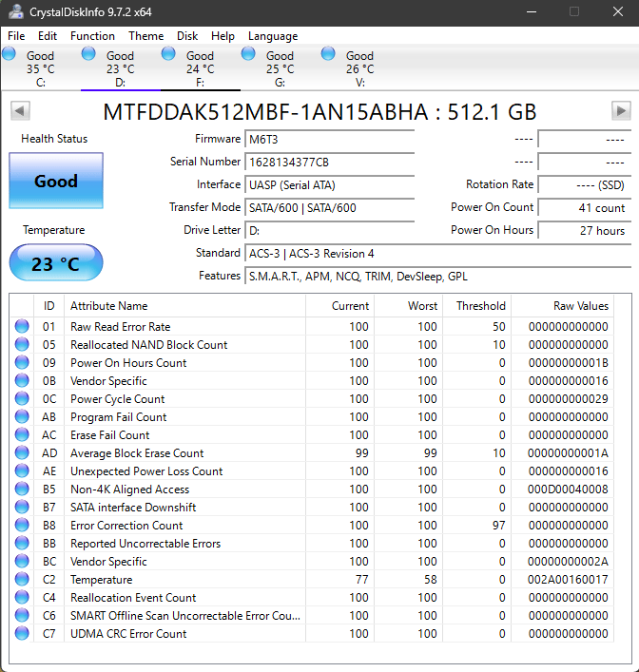Click status icon for Raw Read Error Rate
Screen dimensions: 639x672
click(x=22, y=326)
